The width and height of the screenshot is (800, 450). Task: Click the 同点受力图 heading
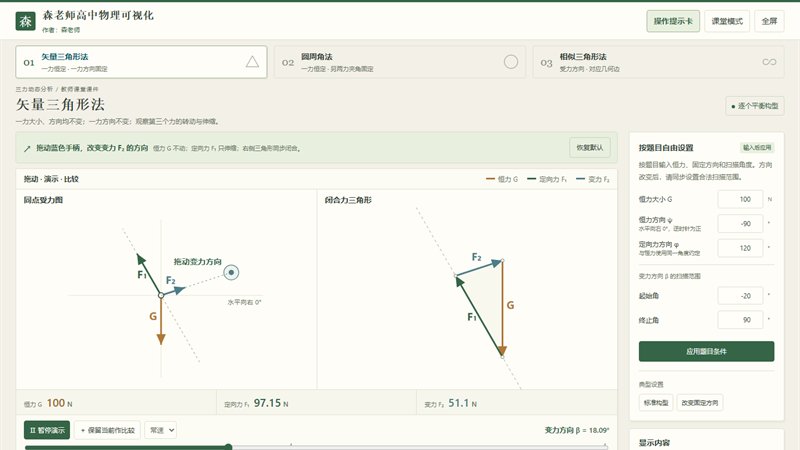(43, 200)
